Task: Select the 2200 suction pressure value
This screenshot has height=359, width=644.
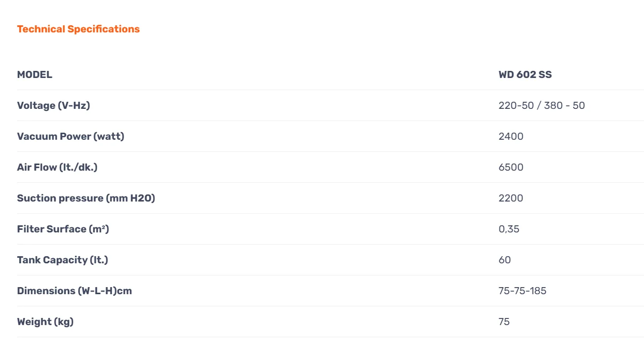Action: tap(511, 198)
